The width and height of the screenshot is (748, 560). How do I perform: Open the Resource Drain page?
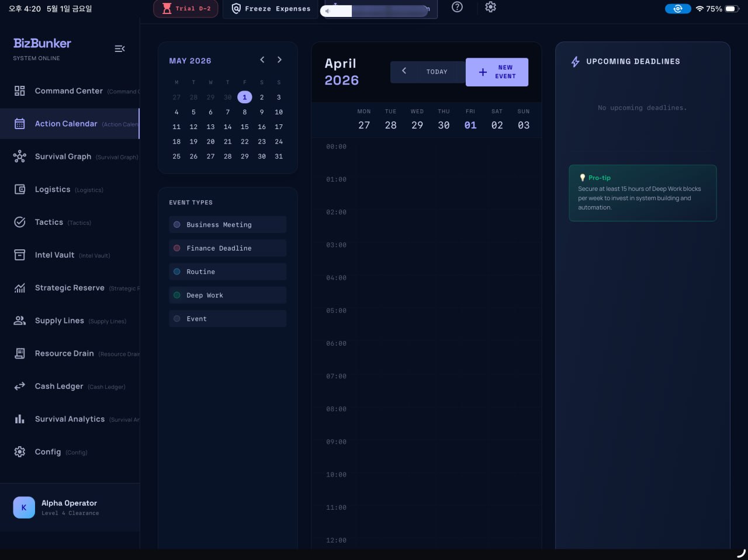(x=70, y=353)
